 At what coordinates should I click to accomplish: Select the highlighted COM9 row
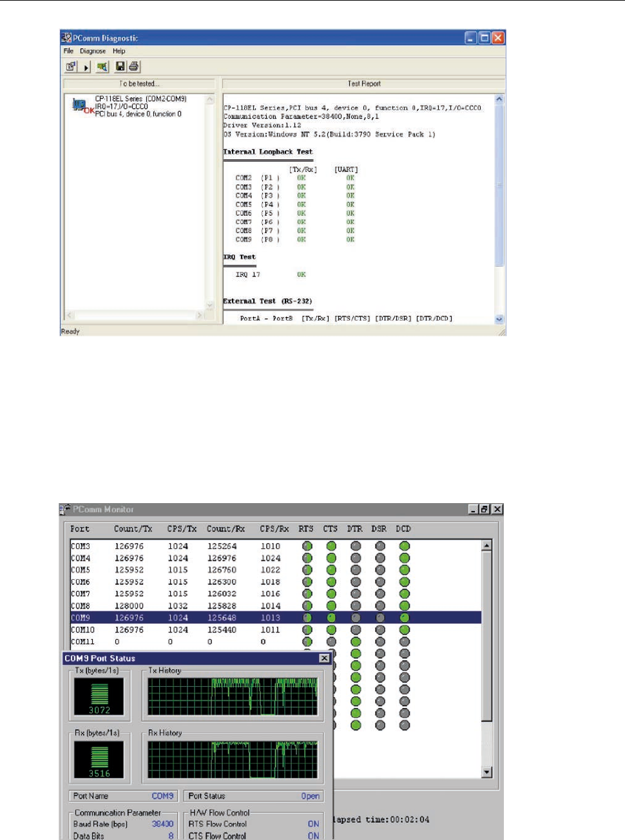tap(276, 618)
